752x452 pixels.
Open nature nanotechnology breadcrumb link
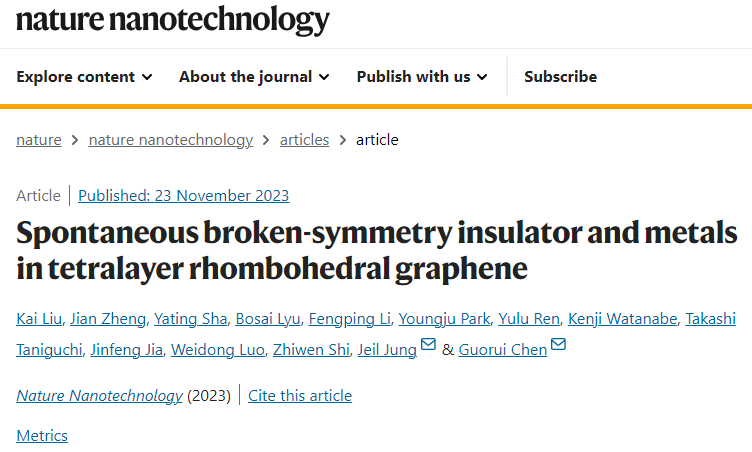171,140
